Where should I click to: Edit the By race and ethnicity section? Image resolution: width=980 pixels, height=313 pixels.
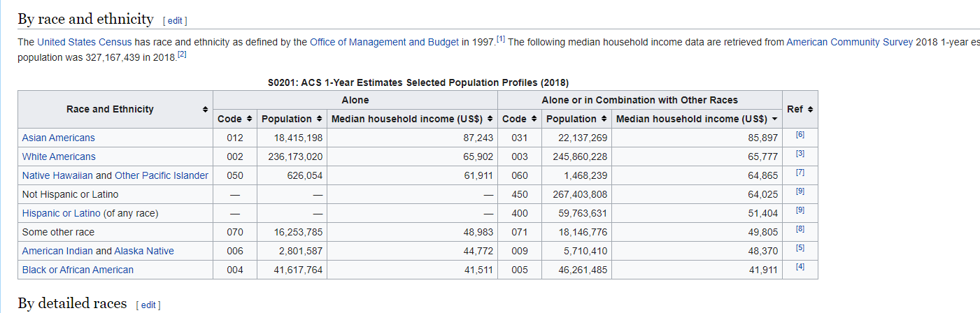174,21
